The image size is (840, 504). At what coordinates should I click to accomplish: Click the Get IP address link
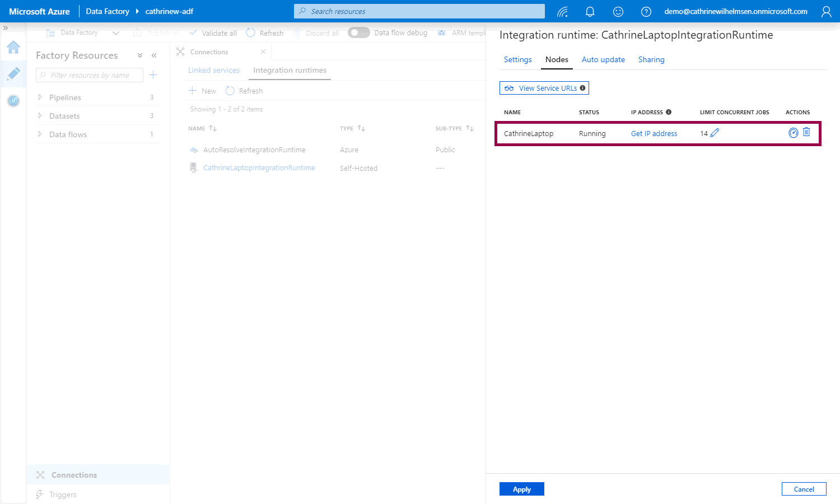[654, 133]
